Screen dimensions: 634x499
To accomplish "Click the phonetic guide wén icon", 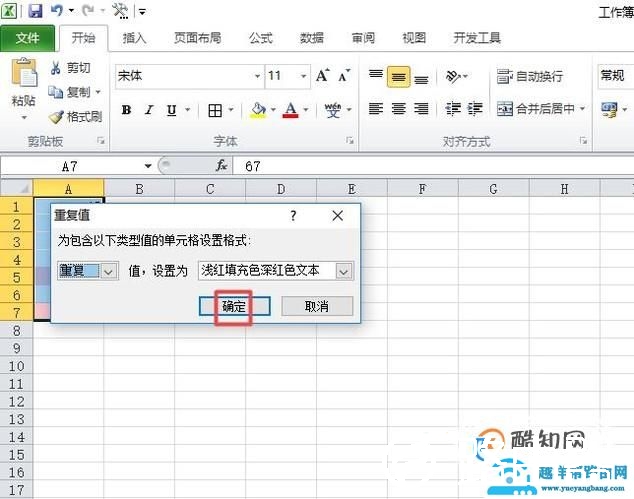I will tap(333, 110).
